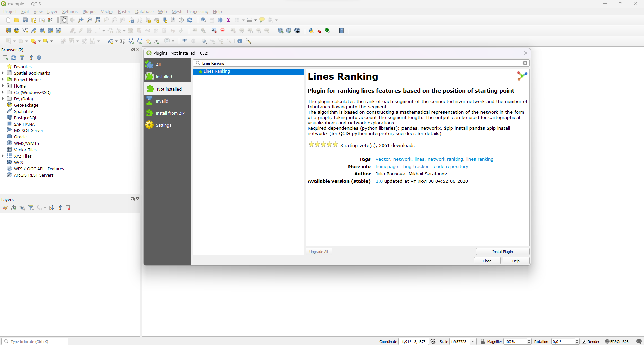This screenshot has width=644, height=345.
Task: Click the Type to locate search box
Action: click(x=35, y=341)
